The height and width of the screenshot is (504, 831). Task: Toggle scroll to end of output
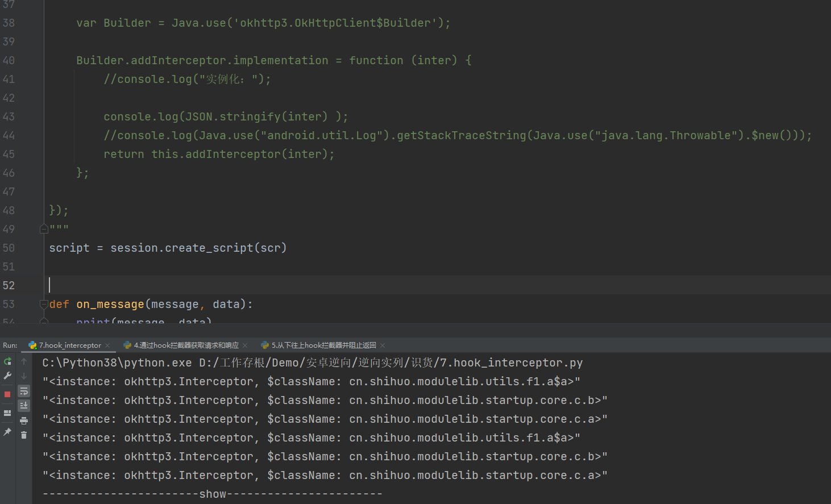click(24, 405)
